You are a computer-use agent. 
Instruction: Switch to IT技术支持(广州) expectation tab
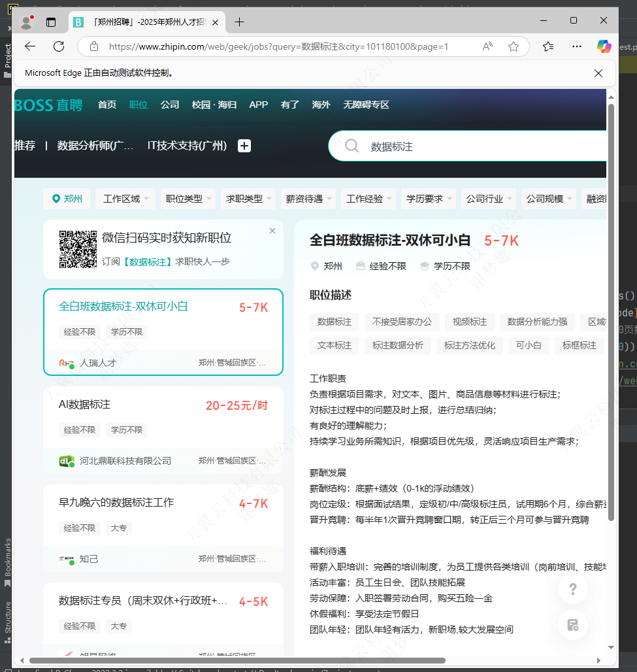(x=187, y=146)
